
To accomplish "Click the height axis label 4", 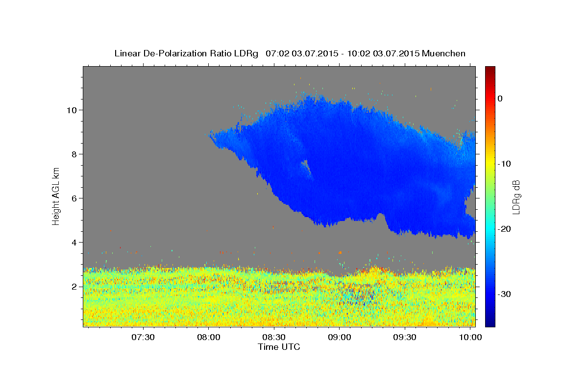I will pos(73,242).
